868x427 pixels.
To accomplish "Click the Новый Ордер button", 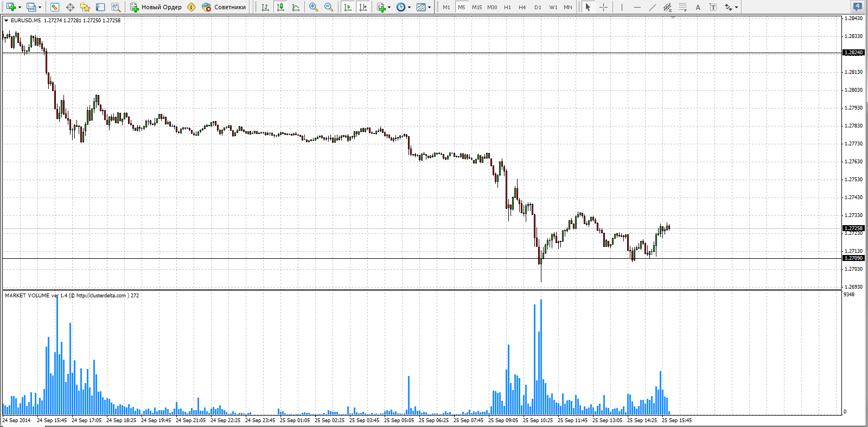I will [156, 7].
